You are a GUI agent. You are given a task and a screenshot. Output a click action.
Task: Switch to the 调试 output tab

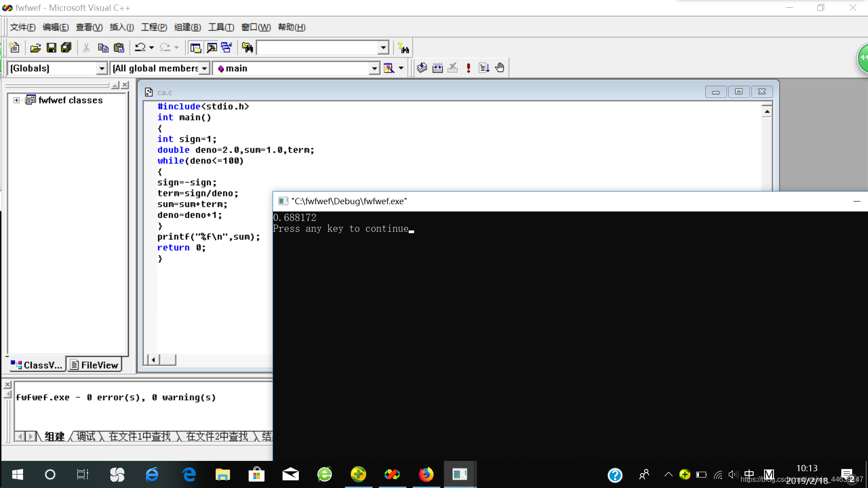85,436
